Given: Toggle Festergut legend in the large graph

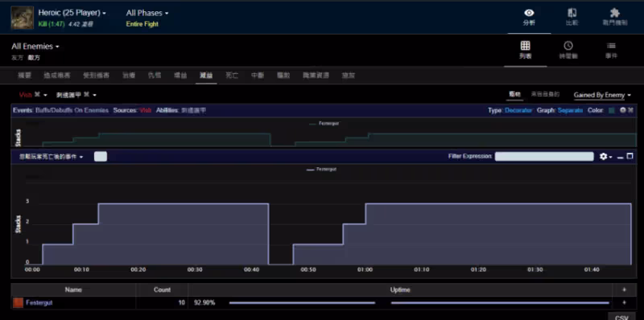Looking at the screenshot, I should point(321,169).
